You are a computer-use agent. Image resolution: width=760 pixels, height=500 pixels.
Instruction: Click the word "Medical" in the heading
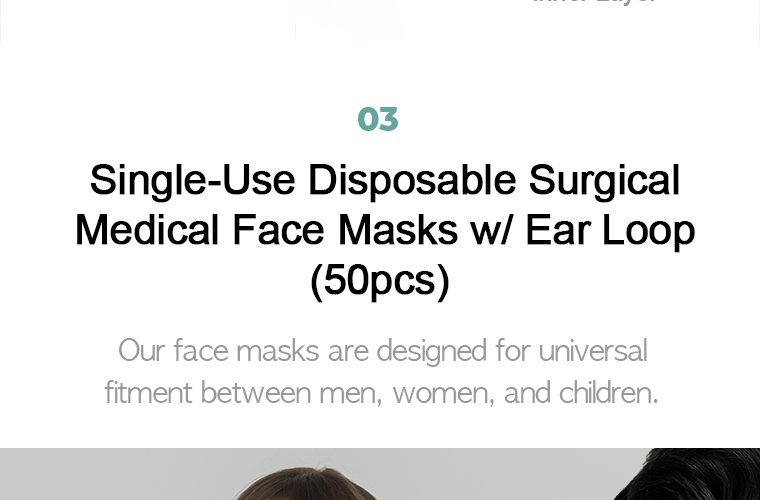[147, 230]
